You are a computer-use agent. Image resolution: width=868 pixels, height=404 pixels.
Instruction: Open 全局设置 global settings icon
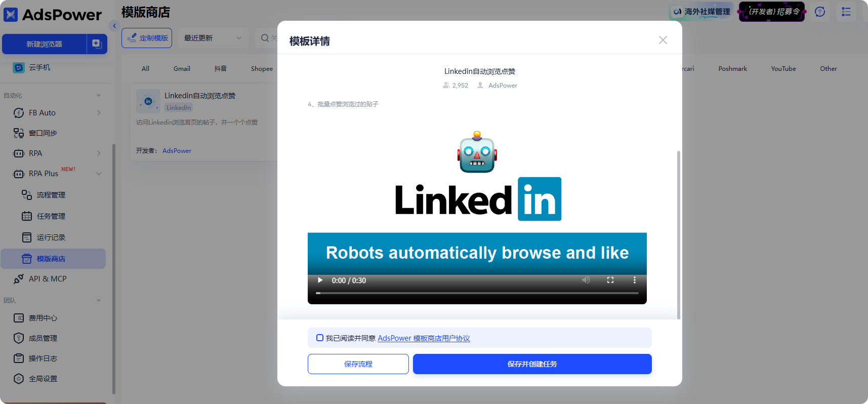point(19,379)
